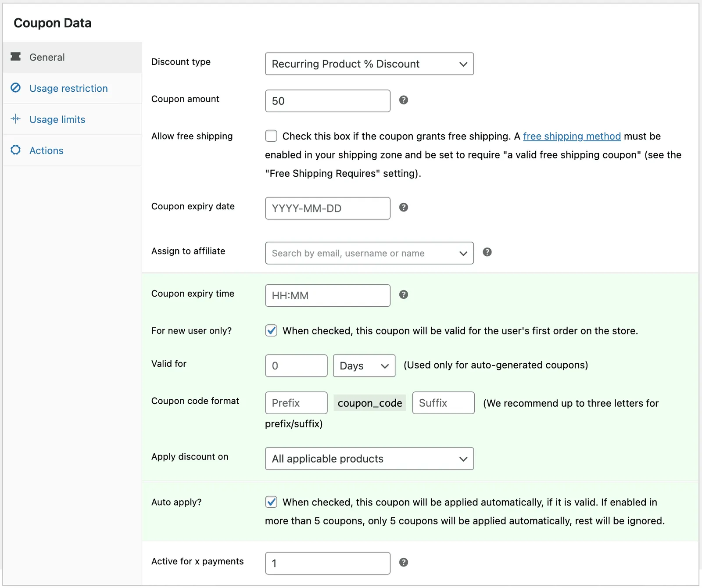
Task: Focus the Coupon amount field
Action: [328, 101]
